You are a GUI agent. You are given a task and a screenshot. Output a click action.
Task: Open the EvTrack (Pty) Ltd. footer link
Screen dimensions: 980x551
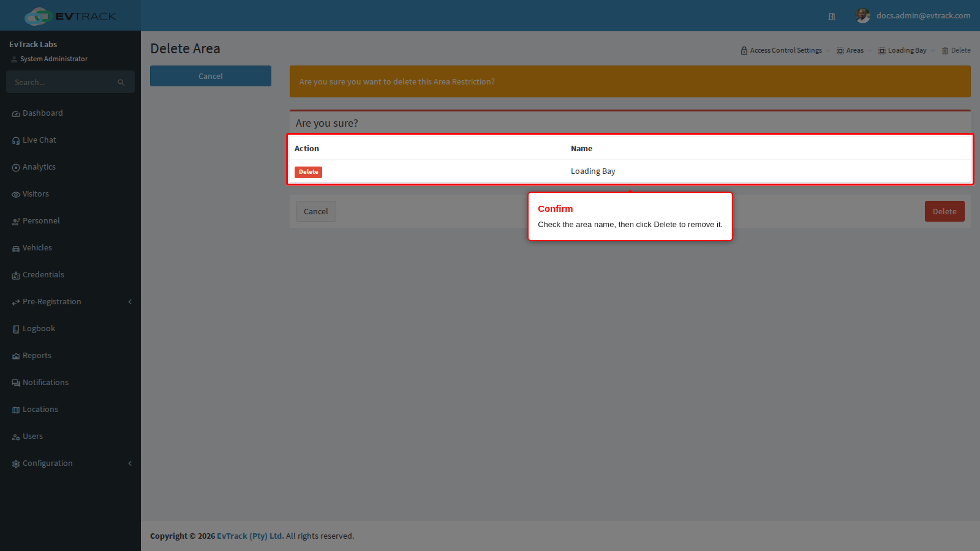(x=251, y=536)
